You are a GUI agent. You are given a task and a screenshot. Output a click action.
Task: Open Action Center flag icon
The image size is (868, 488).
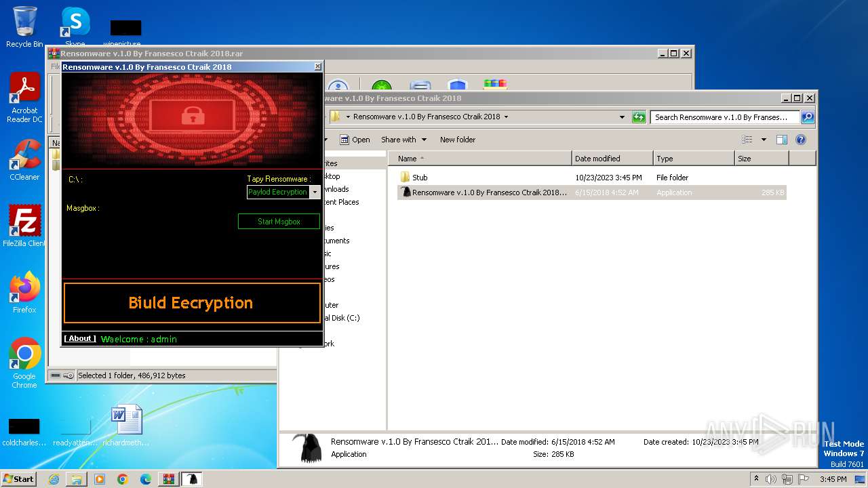point(804,479)
